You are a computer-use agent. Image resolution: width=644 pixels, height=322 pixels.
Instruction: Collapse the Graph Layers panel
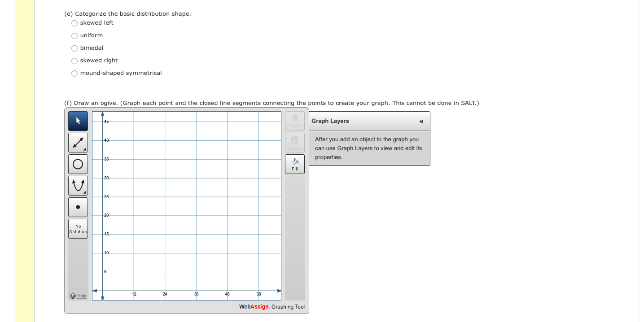pos(421,121)
